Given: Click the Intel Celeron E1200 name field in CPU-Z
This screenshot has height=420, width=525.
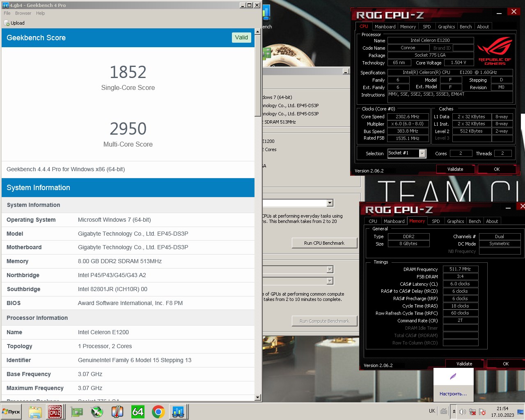Looking at the screenshot, I should point(430,40).
